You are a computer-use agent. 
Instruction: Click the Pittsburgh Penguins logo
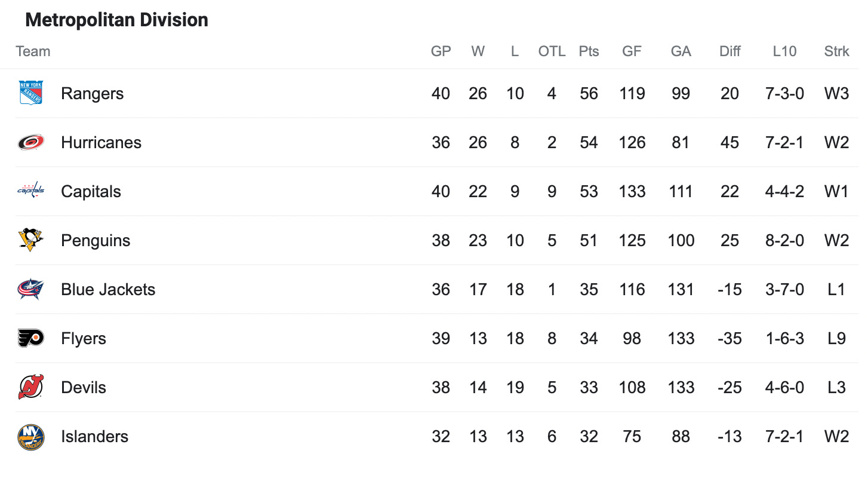30,240
